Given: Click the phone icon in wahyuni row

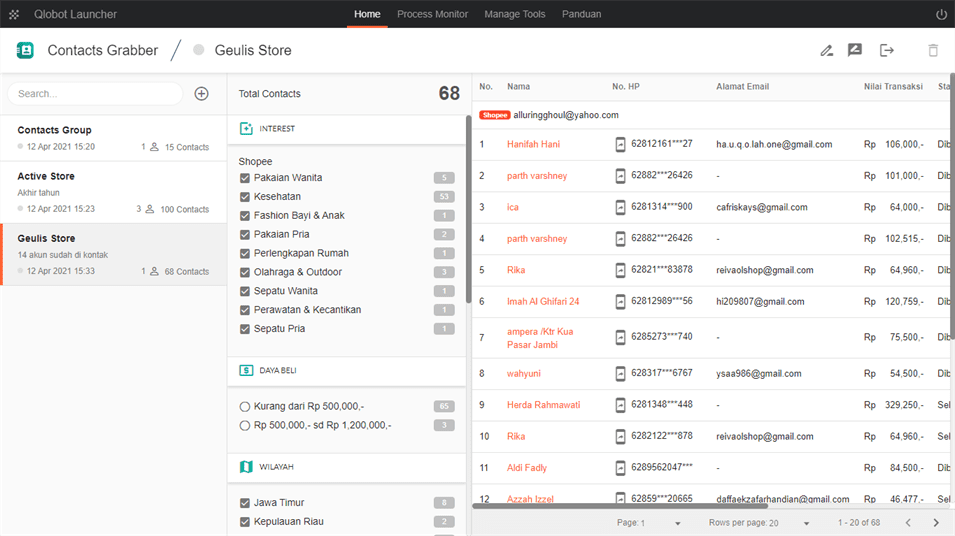Looking at the screenshot, I should coord(620,373).
